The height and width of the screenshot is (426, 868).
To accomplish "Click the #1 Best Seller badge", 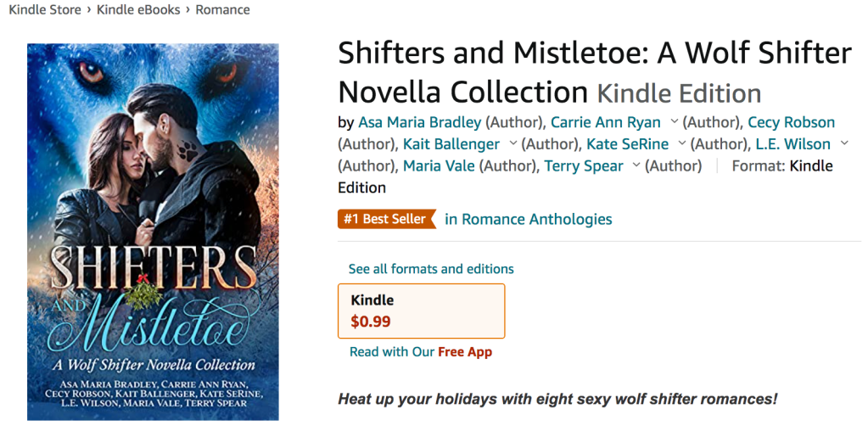I will point(386,219).
